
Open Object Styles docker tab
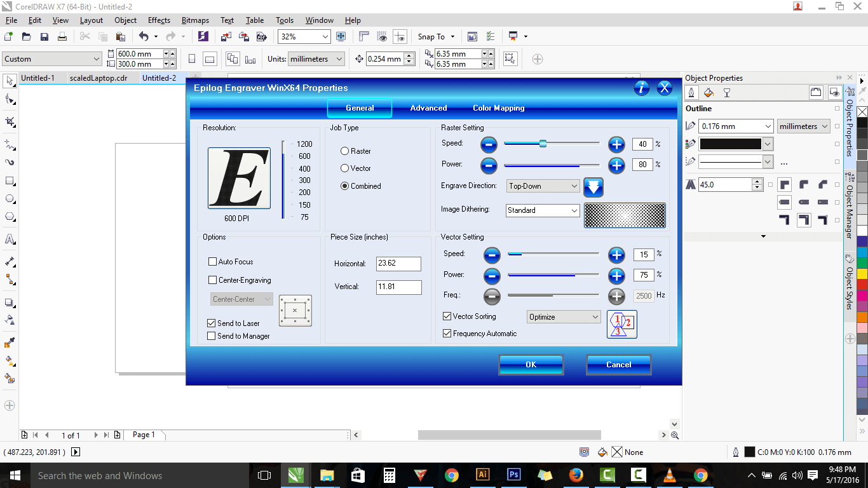coord(849,282)
